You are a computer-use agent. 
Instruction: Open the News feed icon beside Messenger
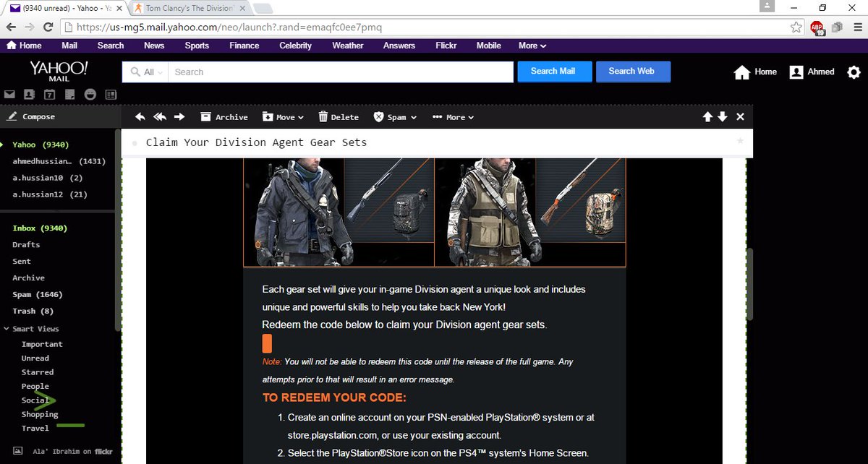pos(111,95)
